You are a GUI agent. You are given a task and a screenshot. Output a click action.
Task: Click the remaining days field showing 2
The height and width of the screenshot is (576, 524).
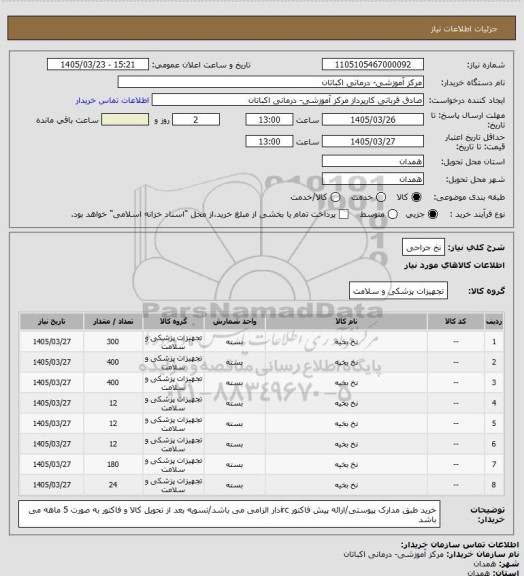tap(196, 120)
